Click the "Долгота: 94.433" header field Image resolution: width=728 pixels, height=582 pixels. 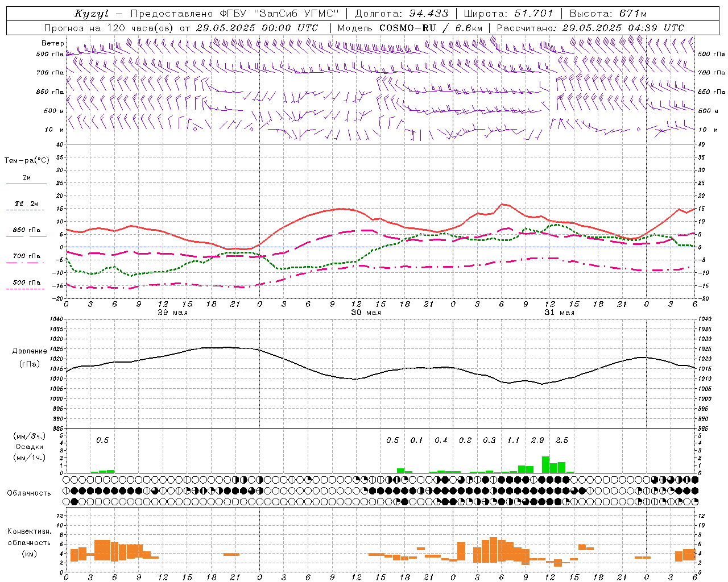(402, 14)
